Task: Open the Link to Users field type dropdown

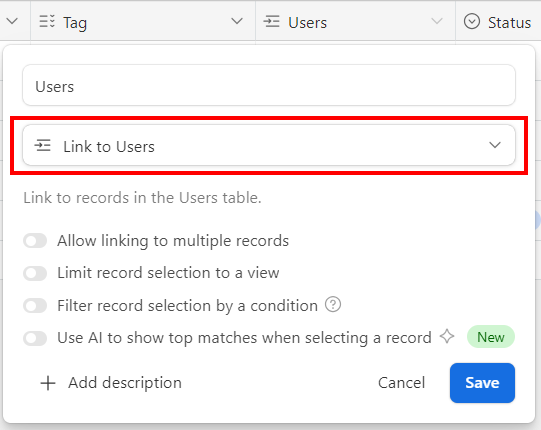Action: tap(269, 145)
